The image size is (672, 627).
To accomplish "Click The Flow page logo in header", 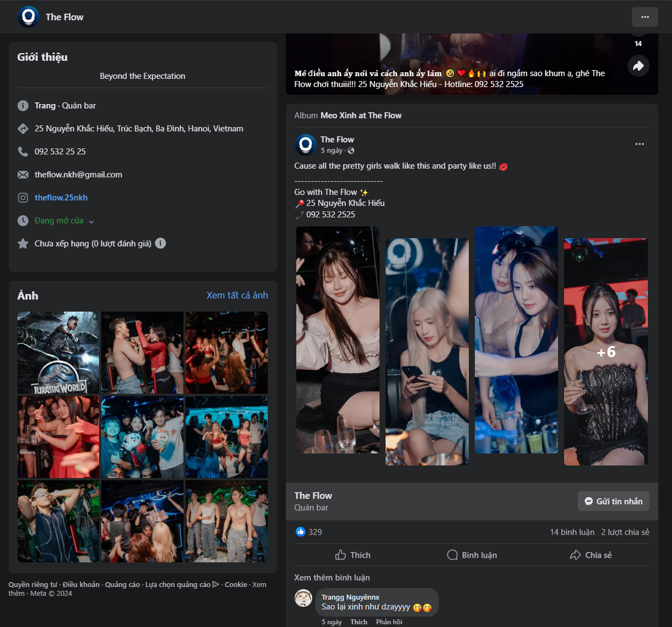I will pos(28,17).
